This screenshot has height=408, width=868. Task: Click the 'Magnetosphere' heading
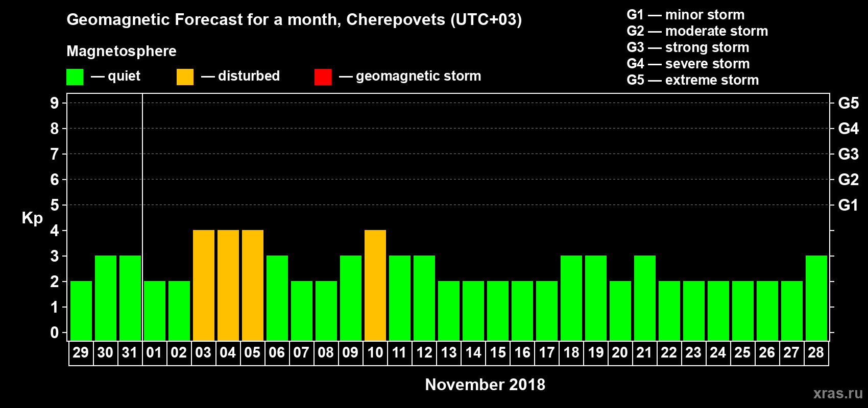tap(122, 52)
